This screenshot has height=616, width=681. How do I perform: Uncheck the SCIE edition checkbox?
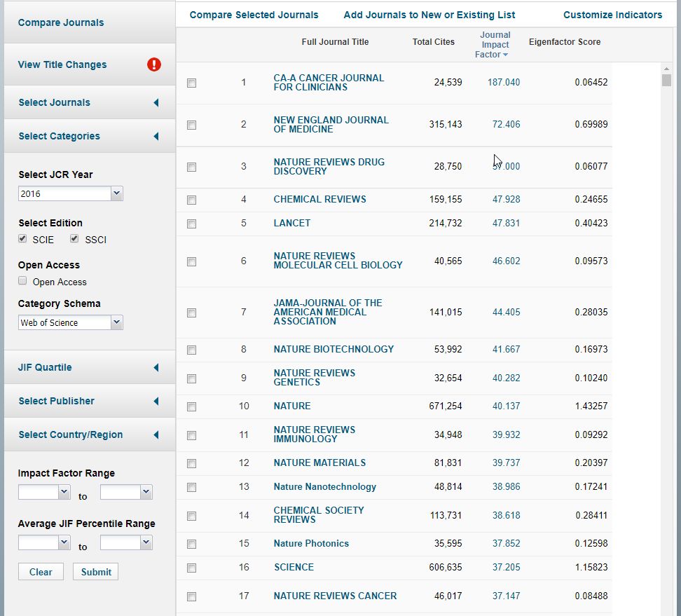click(x=23, y=239)
